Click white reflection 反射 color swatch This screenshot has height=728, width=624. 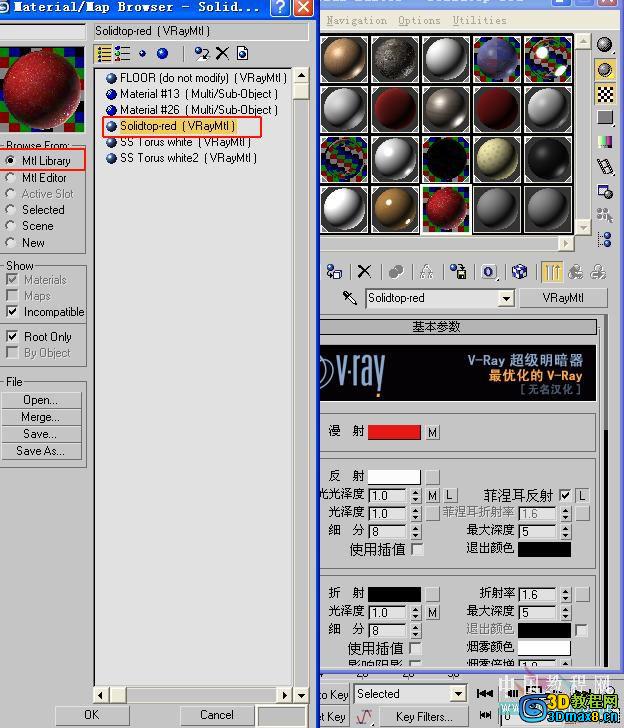tap(394, 477)
